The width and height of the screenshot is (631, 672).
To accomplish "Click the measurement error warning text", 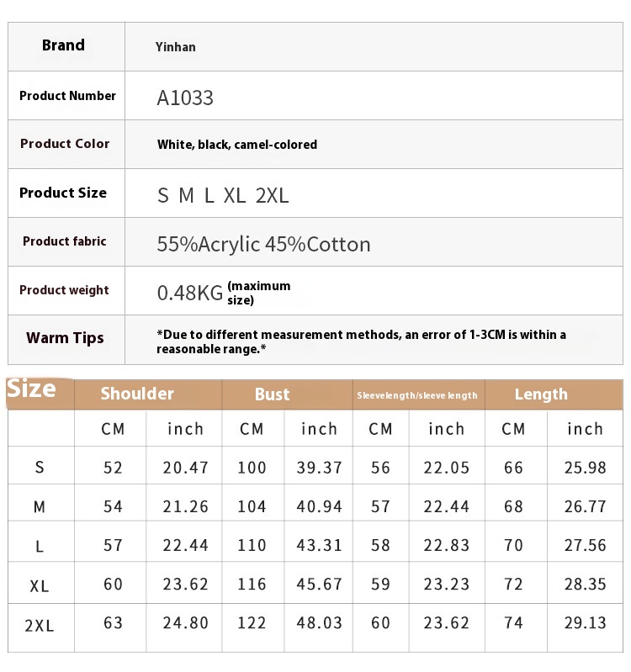I will coord(361,341).
